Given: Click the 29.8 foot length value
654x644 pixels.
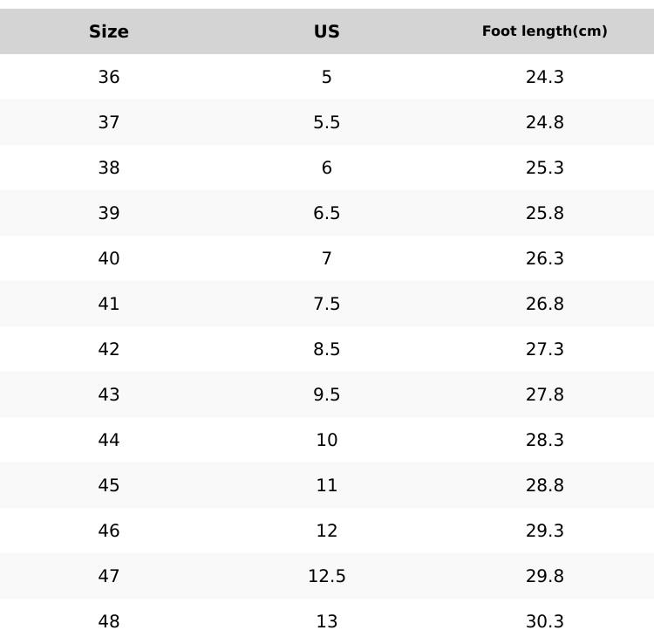Looking at the screenshot, I should tap(545, 576).
